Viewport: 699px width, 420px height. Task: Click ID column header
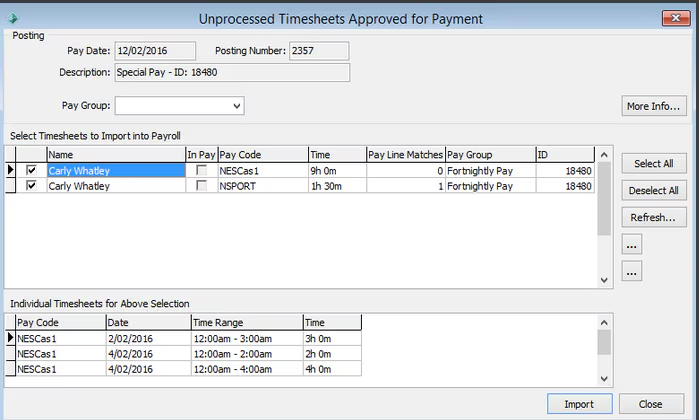(565, 155)
